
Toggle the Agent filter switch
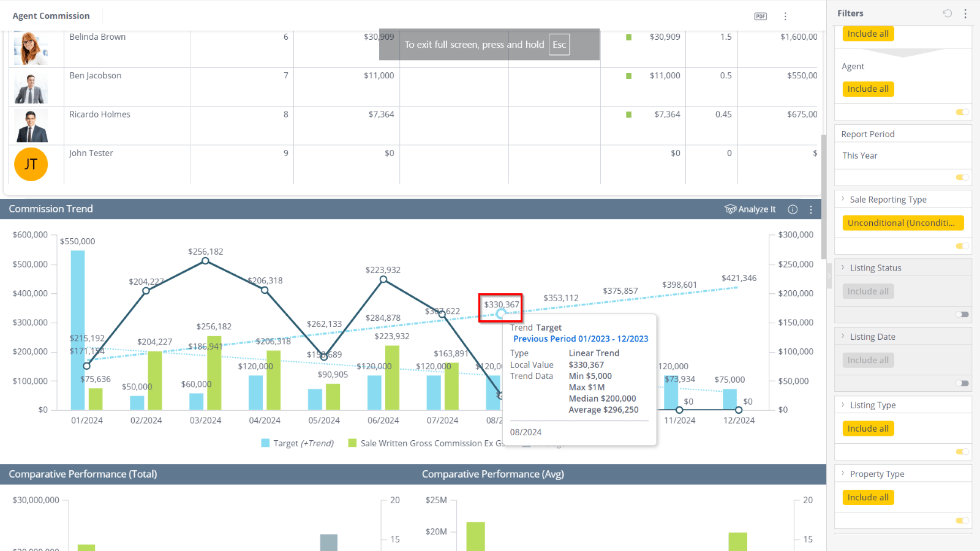[962, 112]
